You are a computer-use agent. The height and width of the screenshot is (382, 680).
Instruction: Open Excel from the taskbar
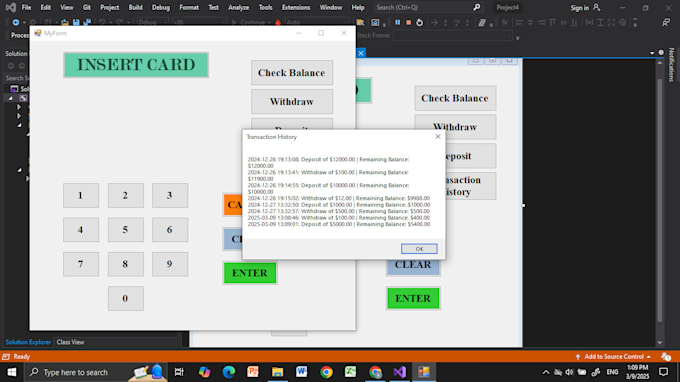point(350,372)
